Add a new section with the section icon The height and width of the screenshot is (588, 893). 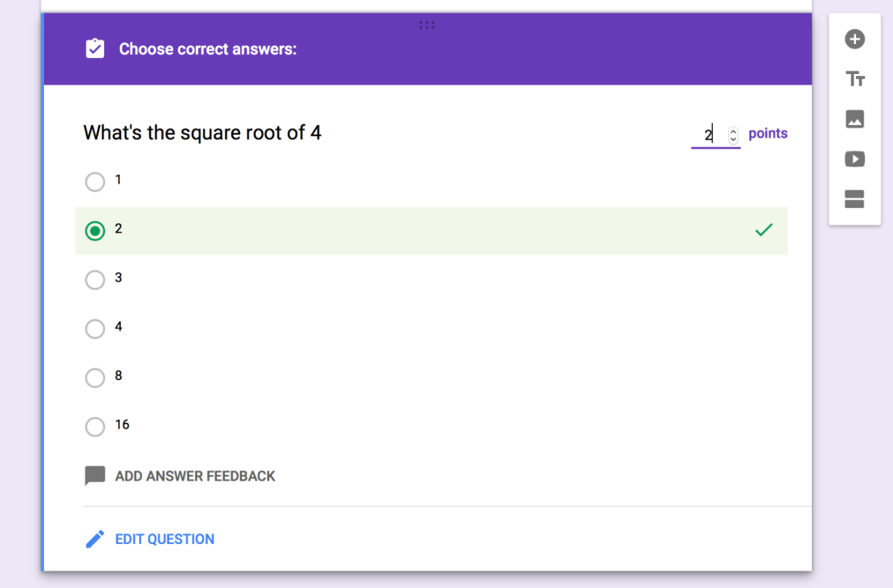tap(854, 199)
